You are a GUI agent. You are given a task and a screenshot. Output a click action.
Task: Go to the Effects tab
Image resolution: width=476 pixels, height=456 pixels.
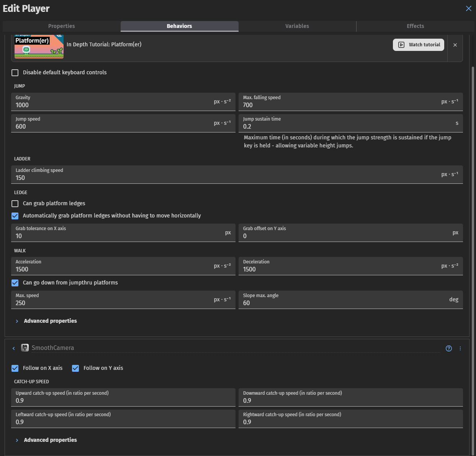coord(415,26)
